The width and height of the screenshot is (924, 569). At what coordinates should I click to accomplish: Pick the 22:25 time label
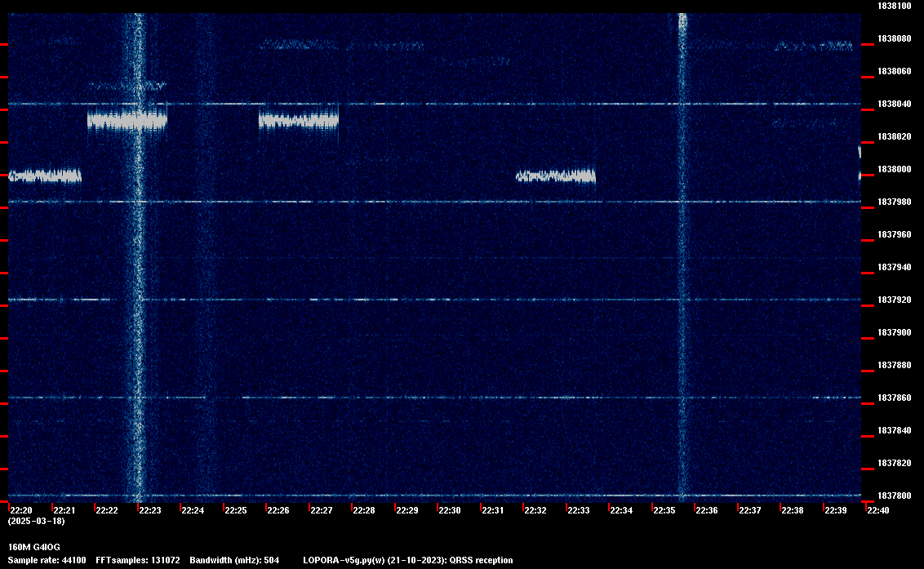pyautogui.click(x=236, y=510)
